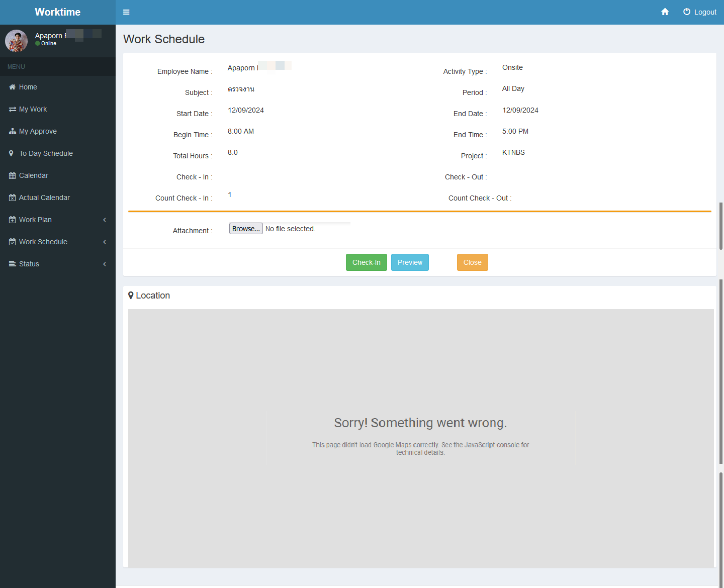Open My Approve menu item
Image resolution: width=724 pixels, height=588 pixels.
pos(58,131)
